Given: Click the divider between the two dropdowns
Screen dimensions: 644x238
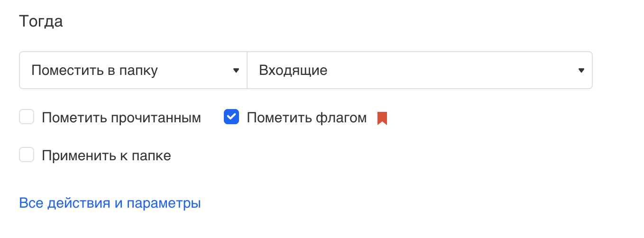Looking at the screenshot, I should (247, 70).
